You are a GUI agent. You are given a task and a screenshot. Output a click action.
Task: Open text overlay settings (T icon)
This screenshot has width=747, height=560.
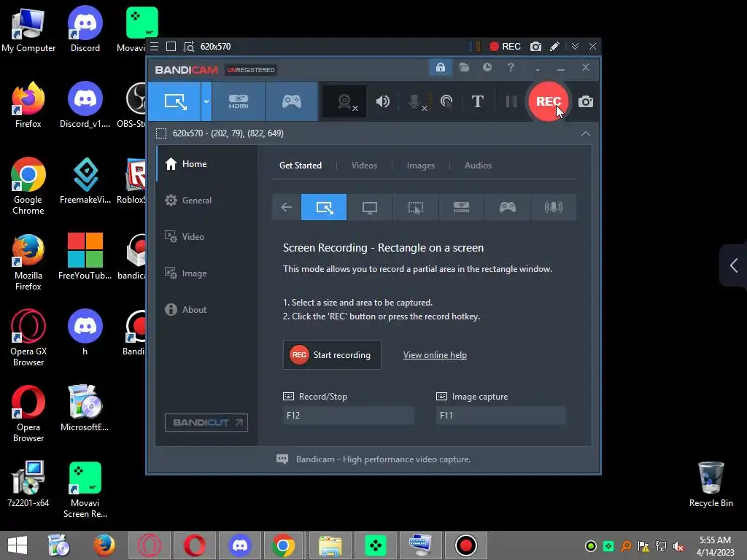pyautogui.click(x=477, y=101)
